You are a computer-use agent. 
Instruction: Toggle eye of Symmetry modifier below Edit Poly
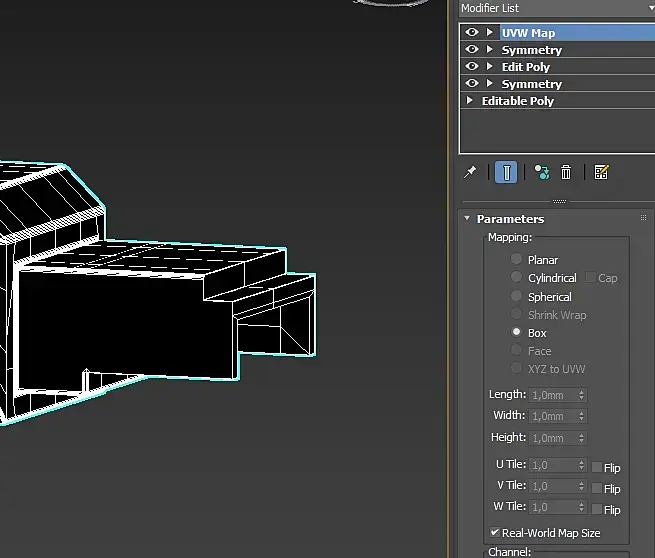pos(472,84)
